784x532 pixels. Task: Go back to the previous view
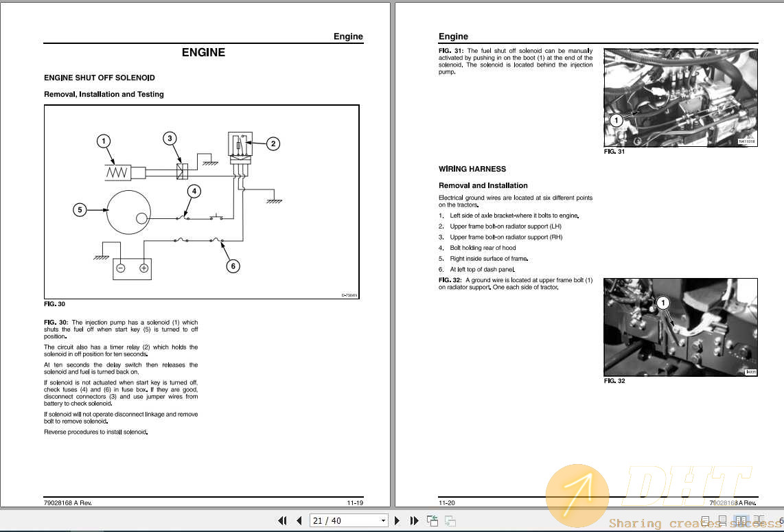432,521
